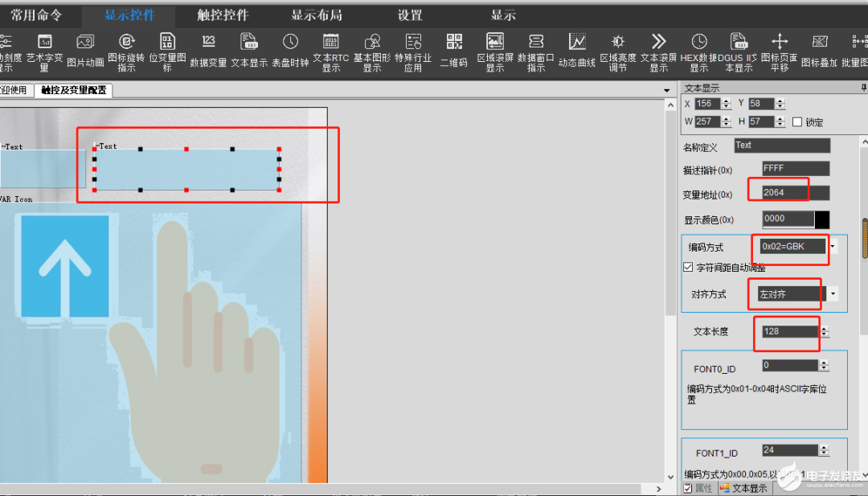Open the 设置 menu
Screen dimensions: 868x496
[409, 14]
